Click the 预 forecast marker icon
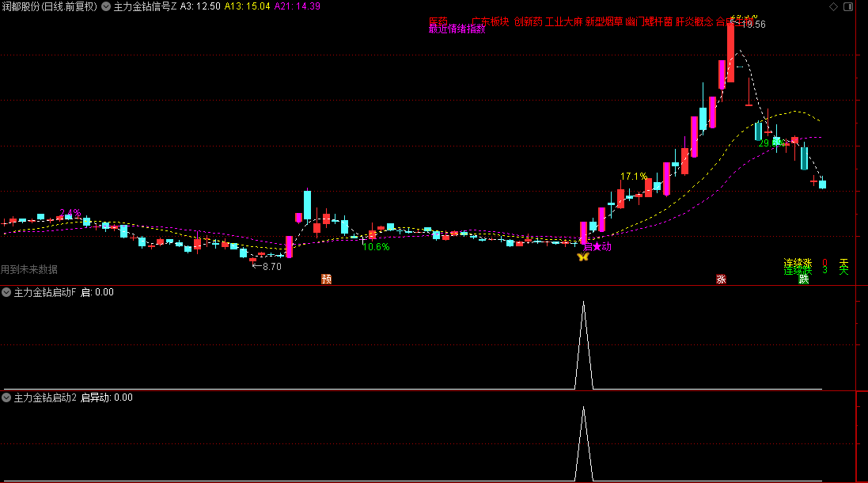The width and height of the screenshot is (868, 483). (327, 279)
